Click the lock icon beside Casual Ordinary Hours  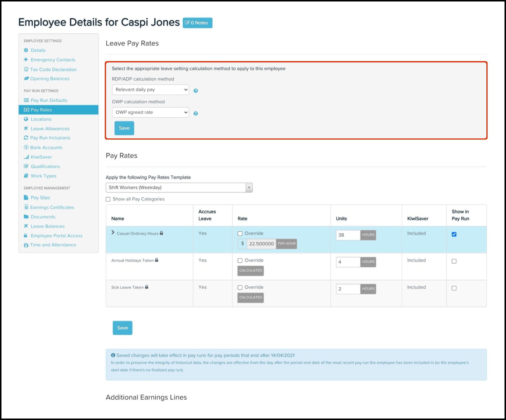161,233
